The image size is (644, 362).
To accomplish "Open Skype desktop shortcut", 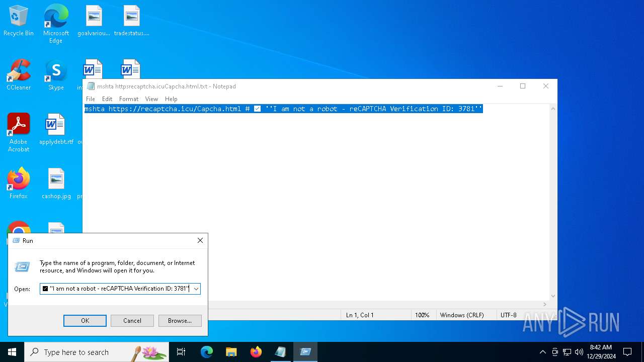I will click(x=56, y=75).
